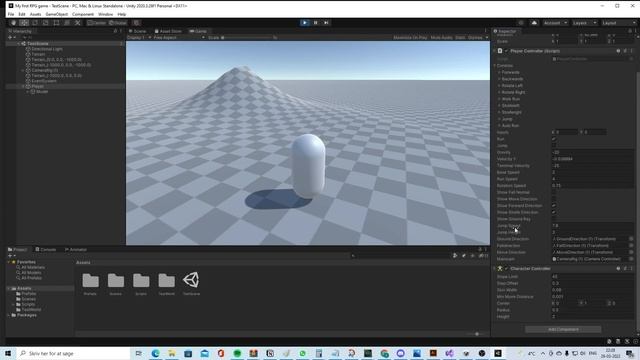Viewport: 640px width, 360px height.
Task: Open Microsoft Edge from taskbar
Action: pyautogui.click(x=156, y=353)
